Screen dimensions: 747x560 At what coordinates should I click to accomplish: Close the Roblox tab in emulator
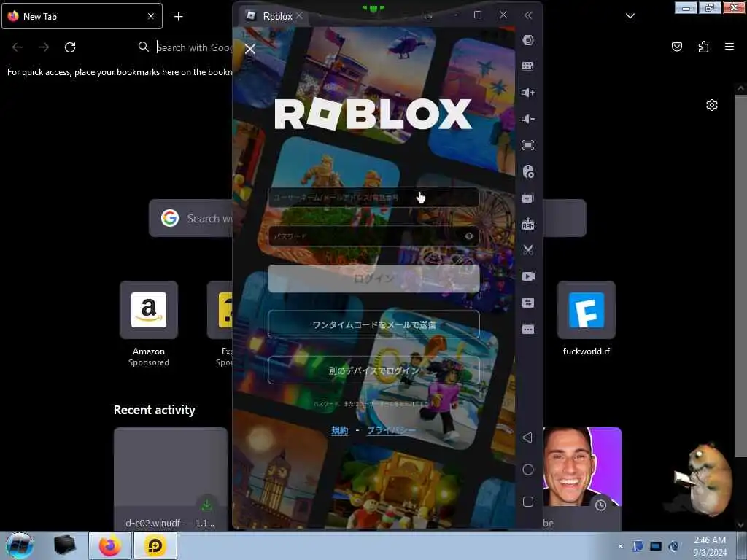[299, 16]
